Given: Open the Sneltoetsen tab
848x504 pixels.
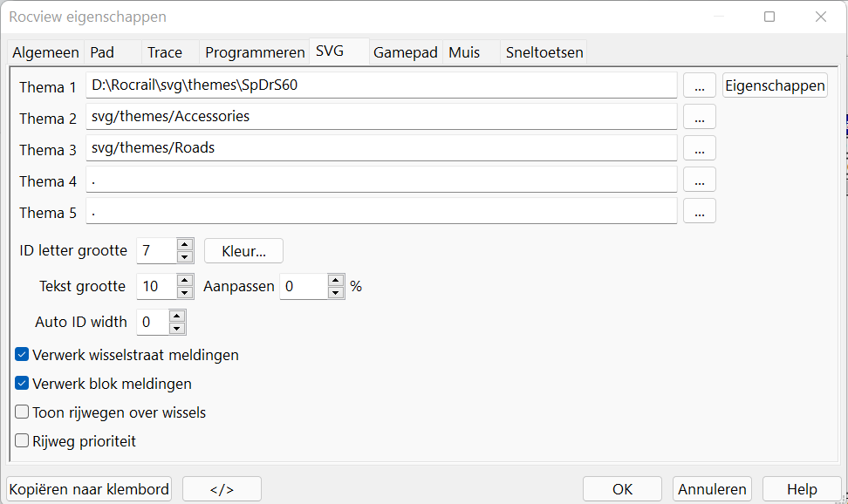Looking at the screenshot, I should 544,52.
